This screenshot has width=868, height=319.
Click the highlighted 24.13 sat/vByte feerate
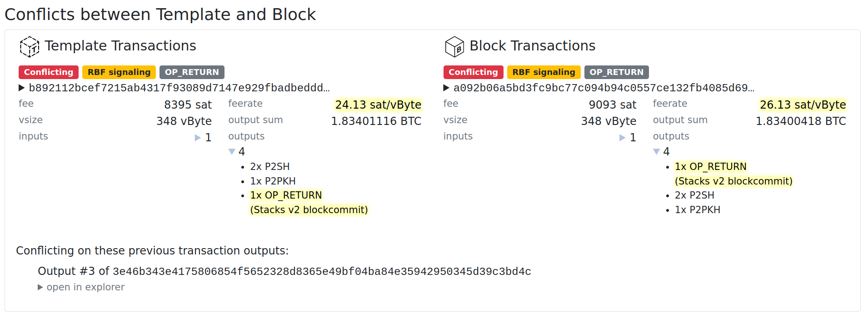[378, 105]
